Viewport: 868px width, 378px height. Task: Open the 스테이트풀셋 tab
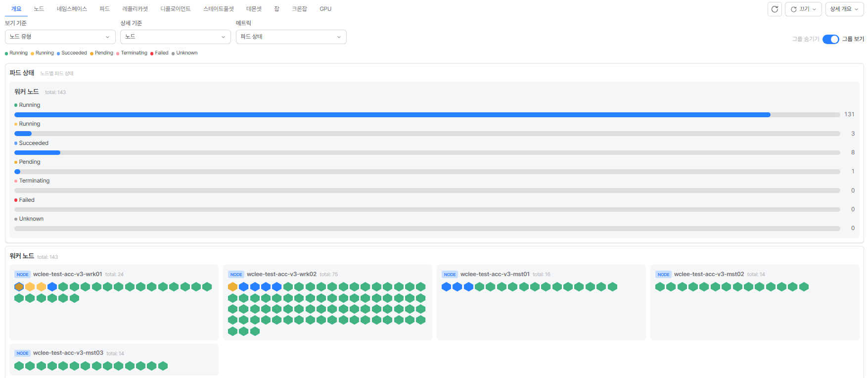[x=219, y=9]
